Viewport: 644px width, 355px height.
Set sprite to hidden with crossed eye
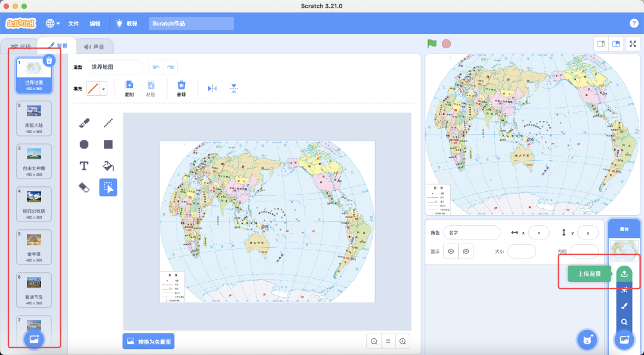[x=466, y=251]
